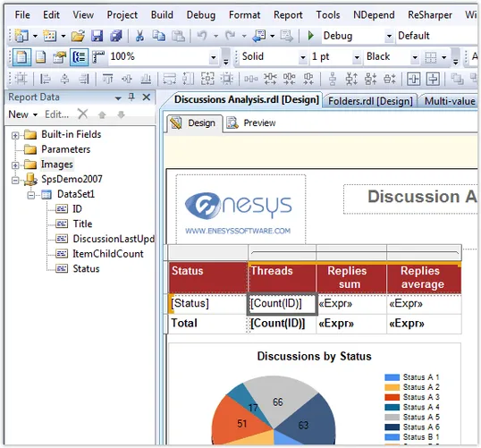481x448 pixels.
Task: Click the Copy icon
Action: (158, 36)
